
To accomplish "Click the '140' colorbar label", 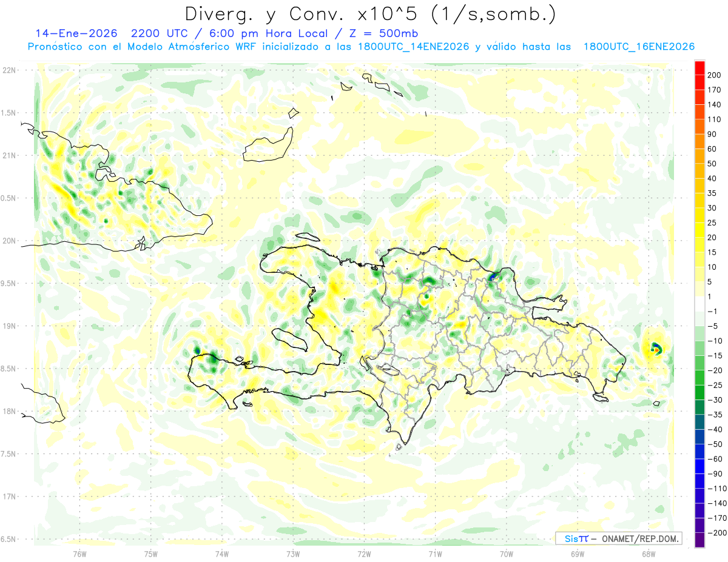I will [715, 105].
